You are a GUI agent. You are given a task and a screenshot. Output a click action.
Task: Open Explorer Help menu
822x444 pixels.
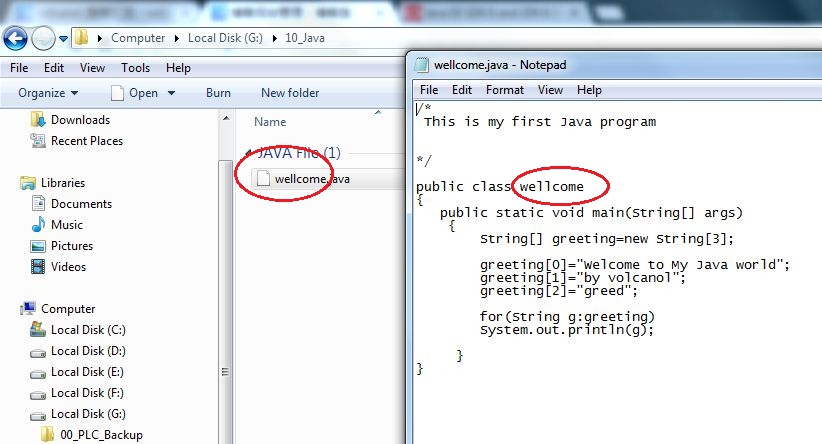(x=178, y=68)
